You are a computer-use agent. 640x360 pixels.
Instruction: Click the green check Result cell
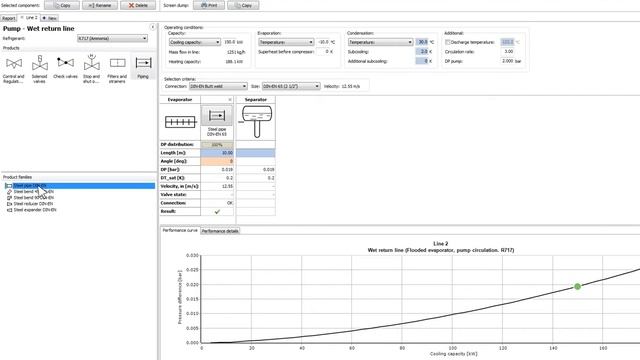coord(217,211)
